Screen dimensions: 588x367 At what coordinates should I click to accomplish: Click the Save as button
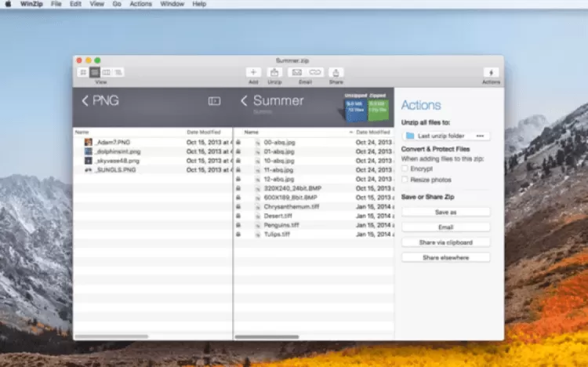coord(445,212)
